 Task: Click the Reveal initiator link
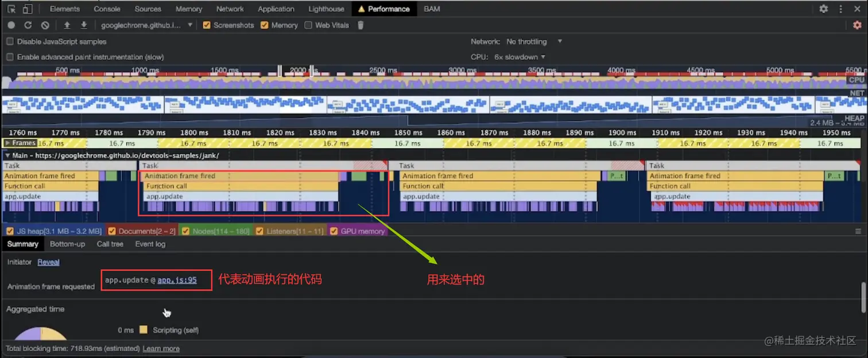click(48, 262)
